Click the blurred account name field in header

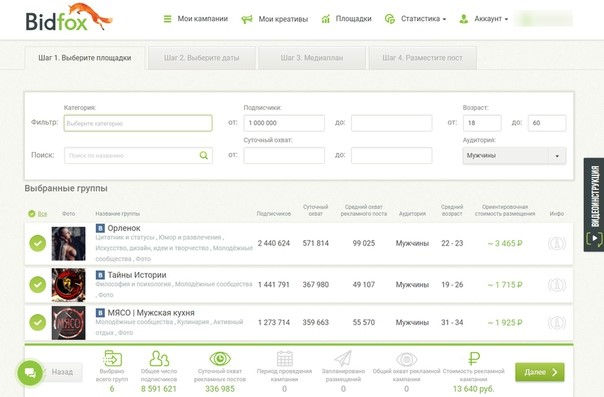pyautogui.click(x=545, y=19)
